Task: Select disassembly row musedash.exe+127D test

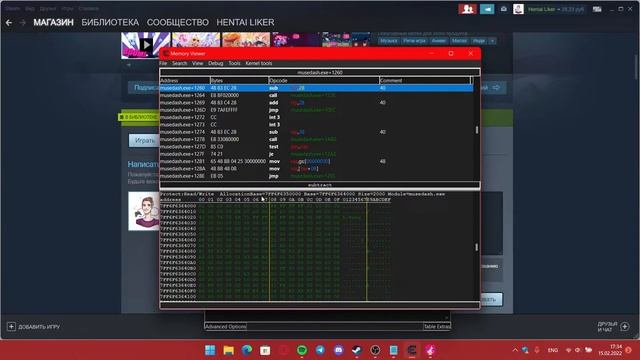Action: [316, 147]
